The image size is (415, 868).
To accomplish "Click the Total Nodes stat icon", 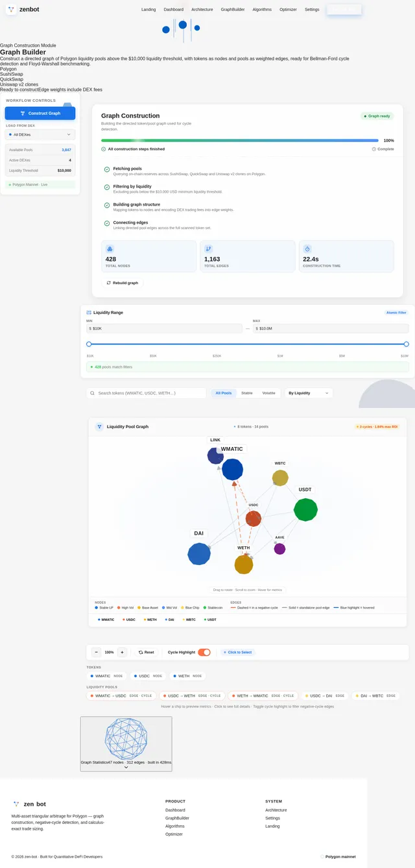I will [110, 249].
